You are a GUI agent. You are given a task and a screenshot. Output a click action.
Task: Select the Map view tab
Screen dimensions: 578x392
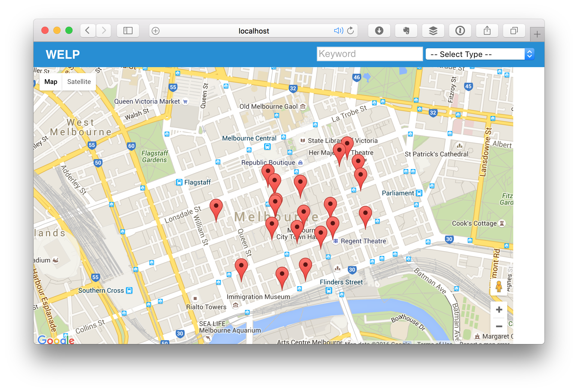(51, 82)
